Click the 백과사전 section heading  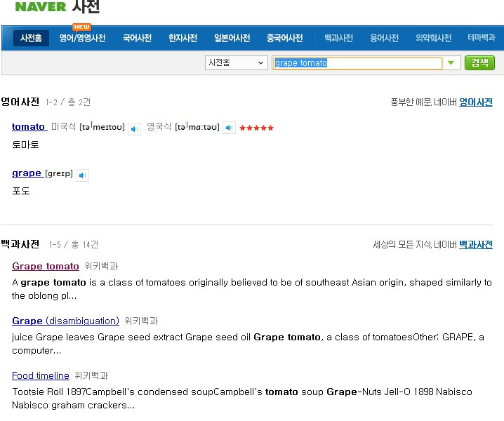click(20, 244)
